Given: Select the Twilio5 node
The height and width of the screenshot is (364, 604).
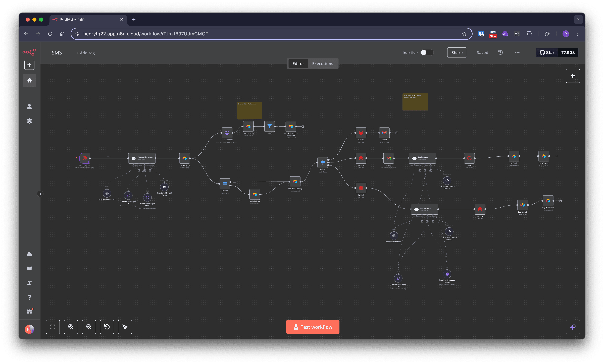Looking at the screenshot, I should tap(361, 188).
